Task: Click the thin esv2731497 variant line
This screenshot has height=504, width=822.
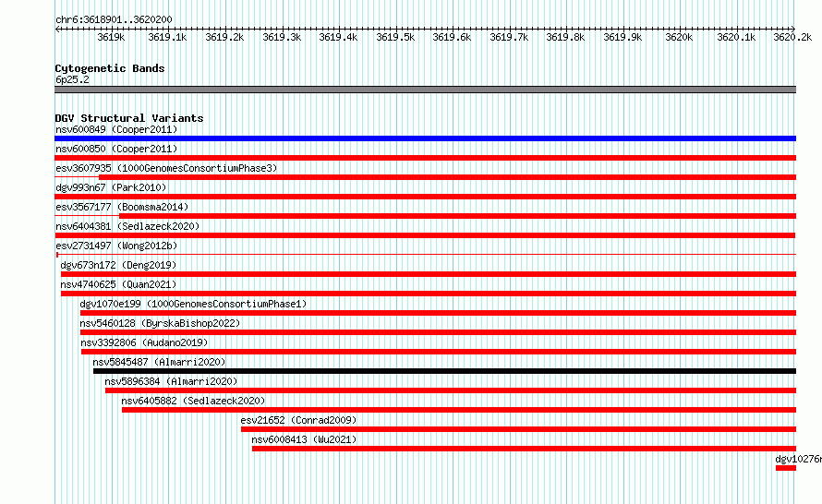Action: [426, 255]
